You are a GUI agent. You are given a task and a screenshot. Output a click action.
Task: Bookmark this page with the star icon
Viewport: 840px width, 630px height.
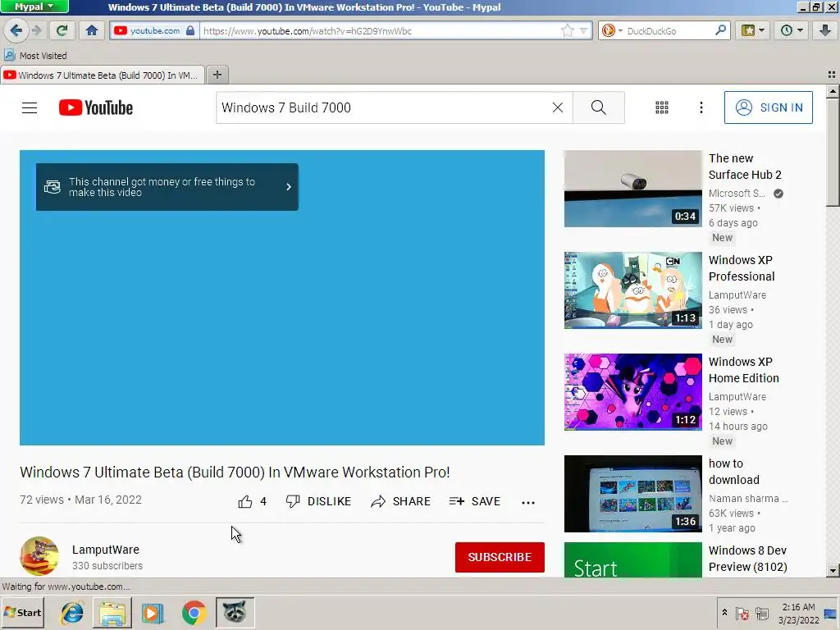pyautogui.click(x=568, y=30)
